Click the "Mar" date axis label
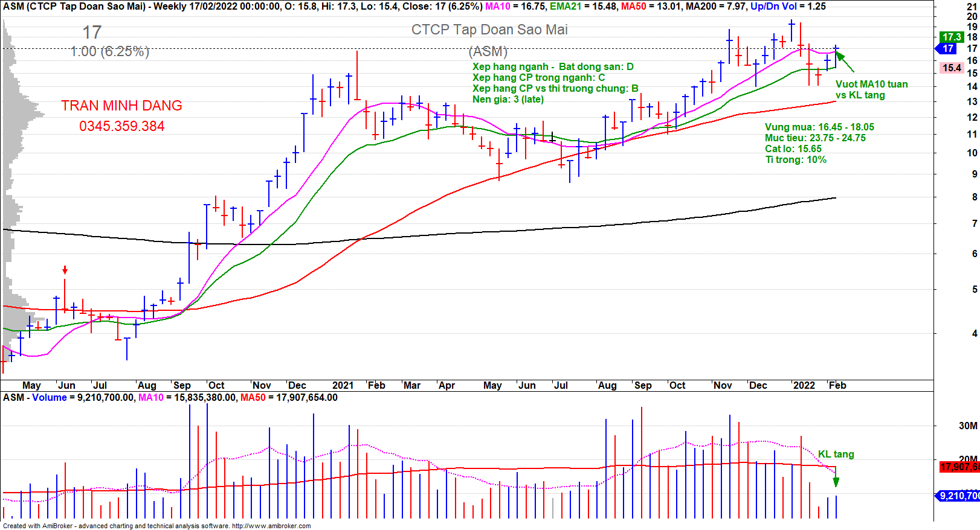 412,385
